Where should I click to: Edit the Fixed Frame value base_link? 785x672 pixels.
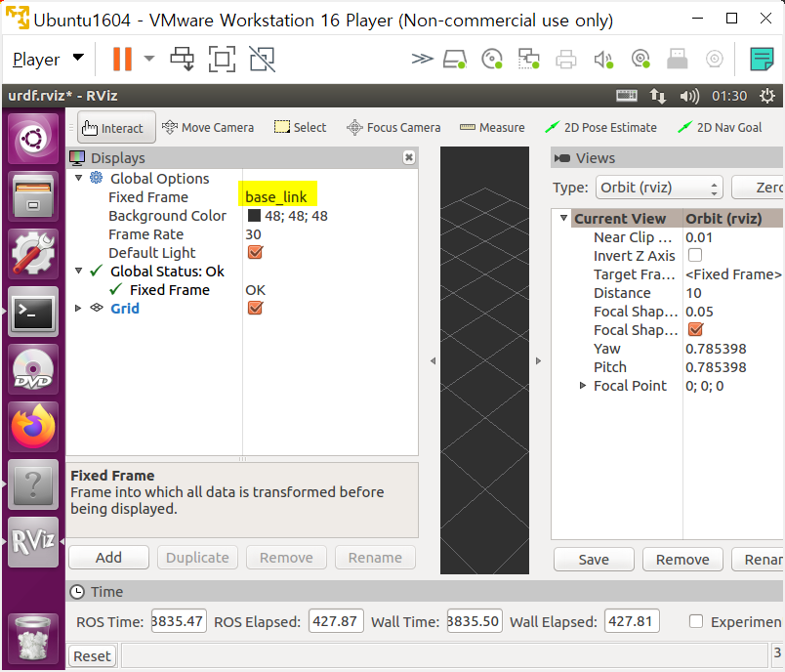click(x=276, y=196)
